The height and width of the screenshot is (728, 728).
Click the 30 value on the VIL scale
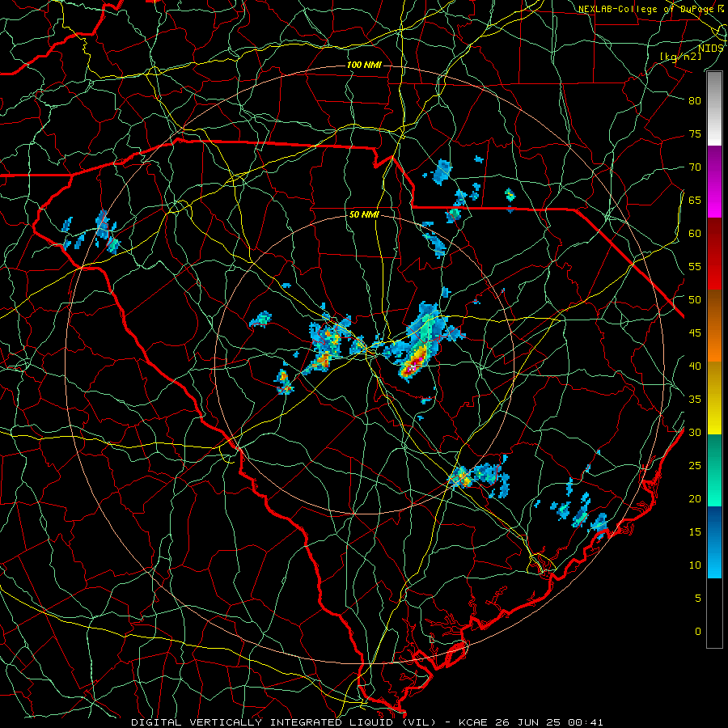click(x=695, y=432)
